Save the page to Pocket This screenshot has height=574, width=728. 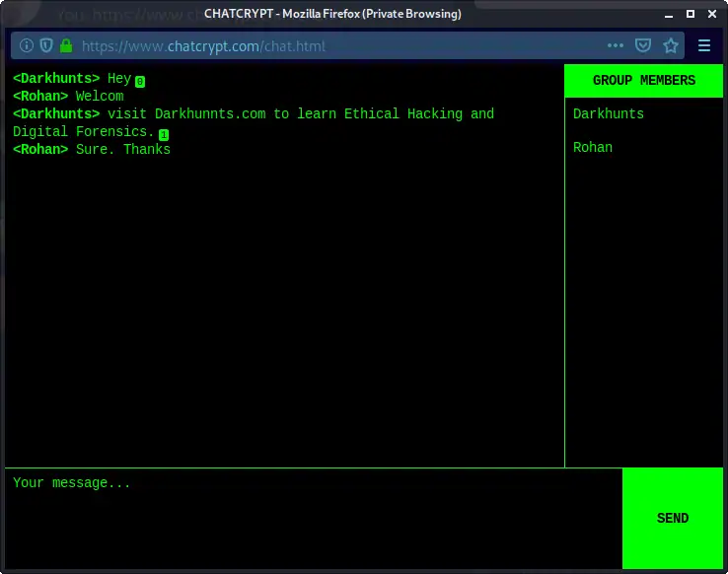click(x=642, y=45)
